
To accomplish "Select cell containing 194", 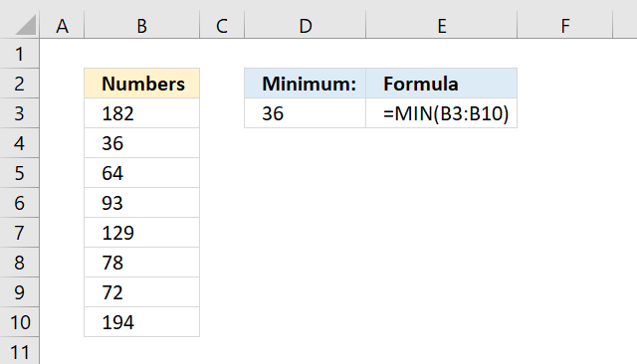I will tap(141, 322).
